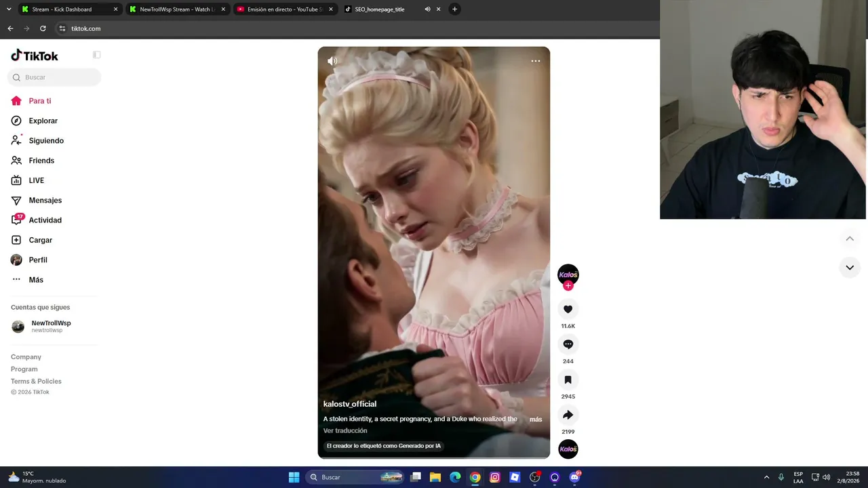This screenshot has width=868, height=488.
Task: Go to the Siguiendo feed
Action: pyautogui.click(x=46, y=141)
